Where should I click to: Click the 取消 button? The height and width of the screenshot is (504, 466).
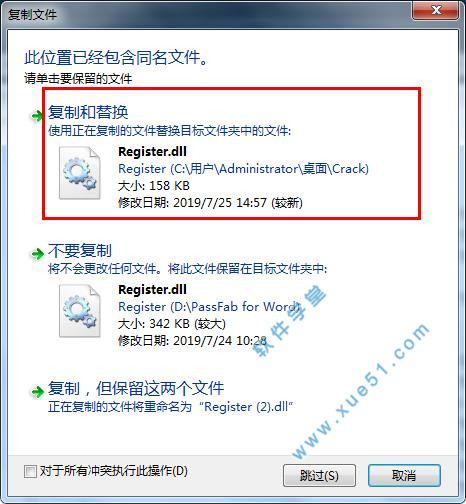(x=404, y=475)
